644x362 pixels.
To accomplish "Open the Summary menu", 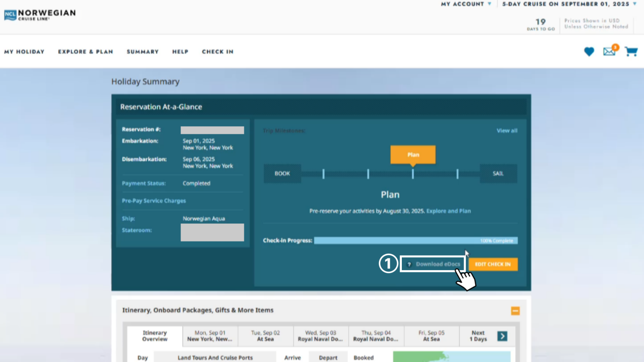I will click(143, 51).
